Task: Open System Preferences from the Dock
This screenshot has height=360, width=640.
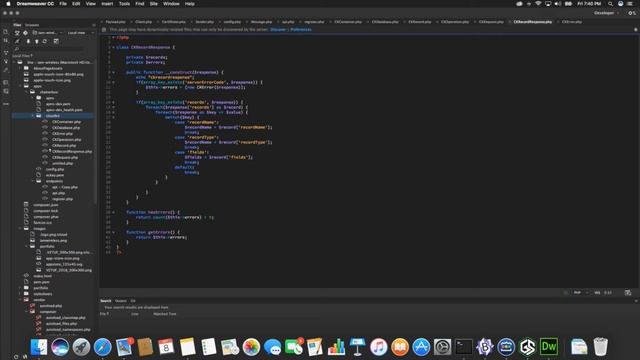Action: (x=442, y=347)
